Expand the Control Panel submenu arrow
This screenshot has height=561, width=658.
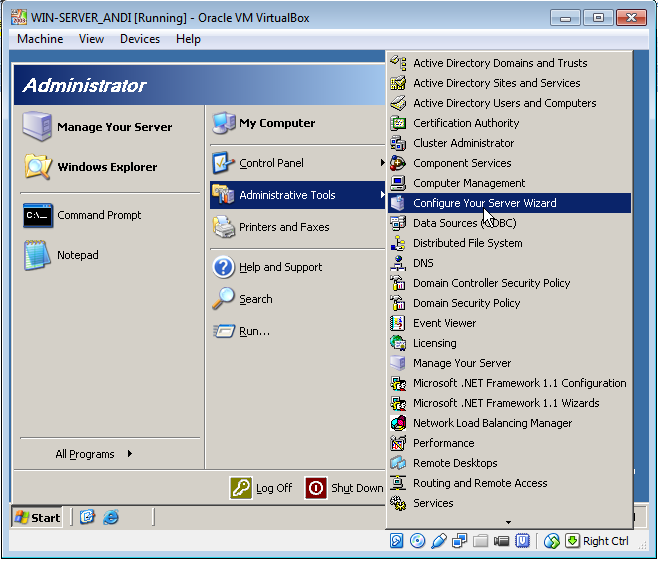click(x=382, y=162)
